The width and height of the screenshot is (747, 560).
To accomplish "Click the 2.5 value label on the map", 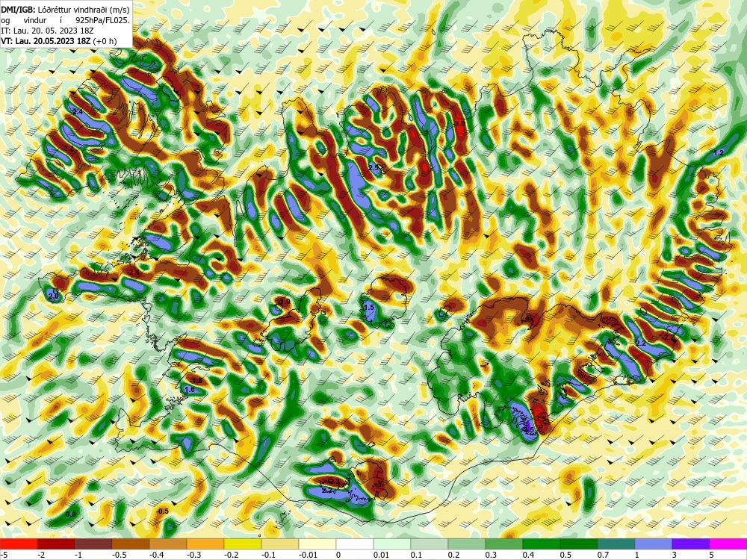I will [x=373, y=167].
